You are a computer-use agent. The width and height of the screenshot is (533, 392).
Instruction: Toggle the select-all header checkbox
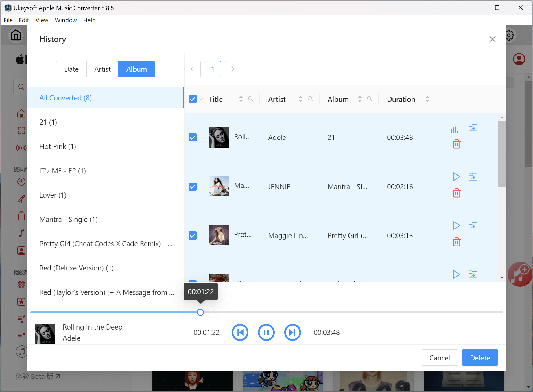click(193, 99)
